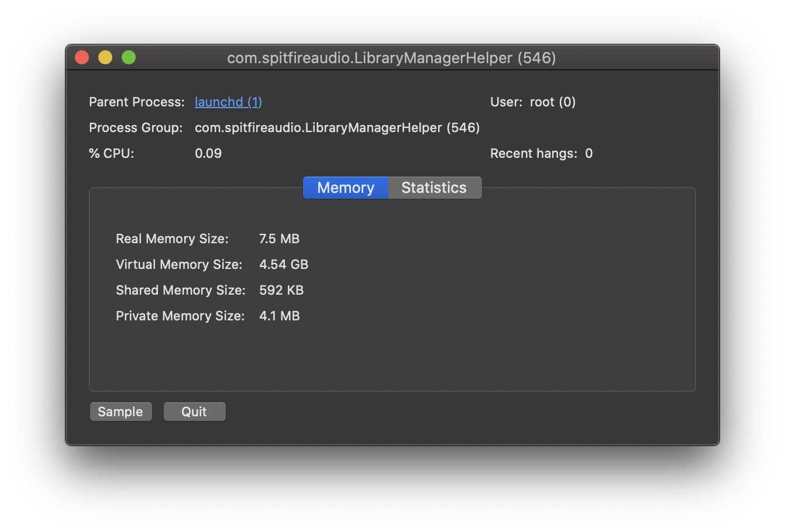The image size is (785, 532).
Task: Close the process info window
Action: tap(82, 57)
